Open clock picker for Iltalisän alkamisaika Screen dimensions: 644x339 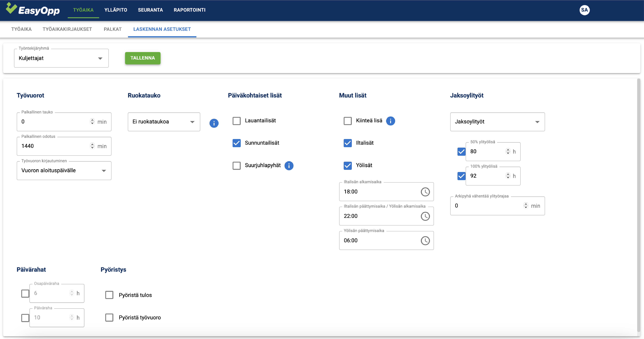(x=425, y=192)
